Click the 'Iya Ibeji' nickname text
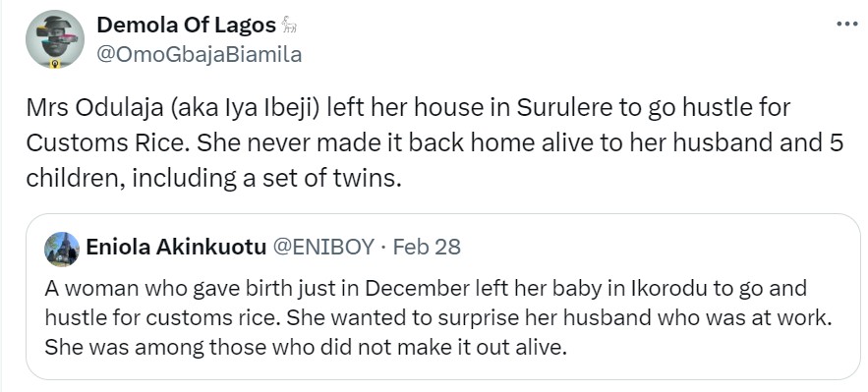 click(x=263, y=108)
